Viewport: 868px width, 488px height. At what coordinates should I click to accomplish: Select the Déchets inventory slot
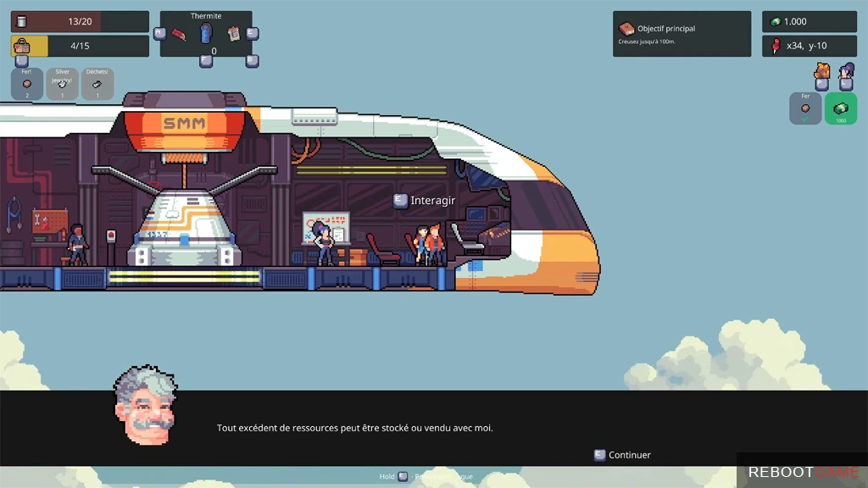coord(97,84)
